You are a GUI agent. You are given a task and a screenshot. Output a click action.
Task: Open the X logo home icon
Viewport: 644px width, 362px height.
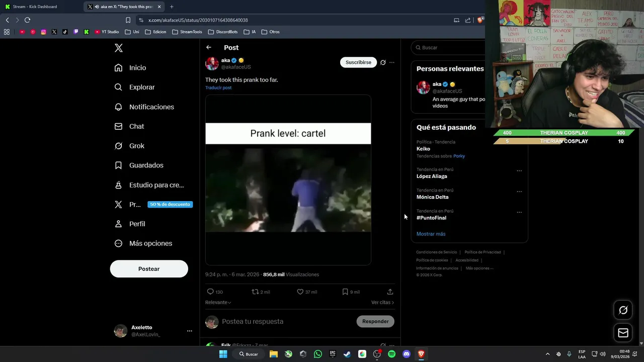pos(118,48)
